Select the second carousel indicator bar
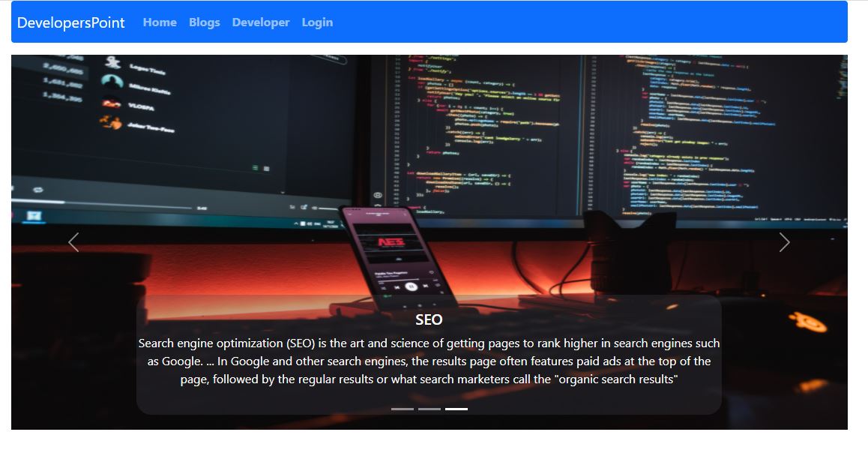The width and height of the screenshot is (868, 450). tap(430, 409)
